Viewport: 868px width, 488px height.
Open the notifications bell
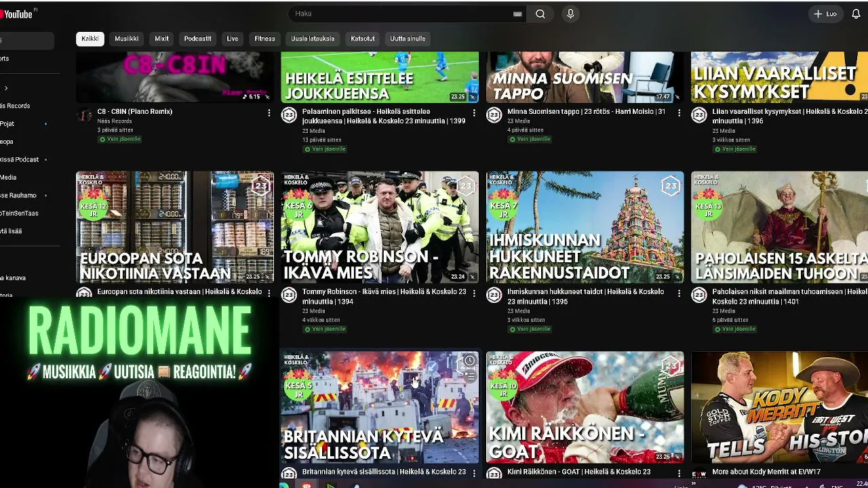(x=856, y=14)
